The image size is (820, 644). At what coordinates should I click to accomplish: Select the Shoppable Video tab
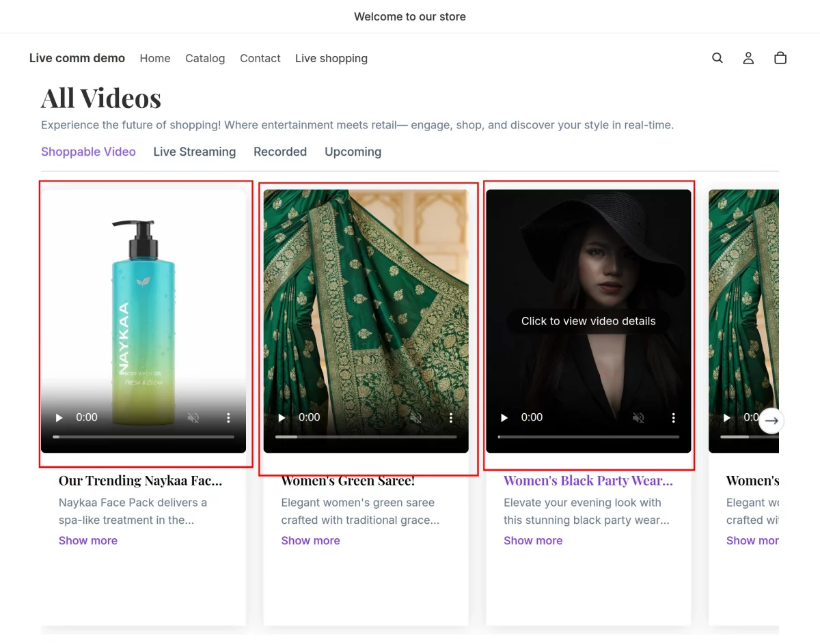[x=88, y=152]
